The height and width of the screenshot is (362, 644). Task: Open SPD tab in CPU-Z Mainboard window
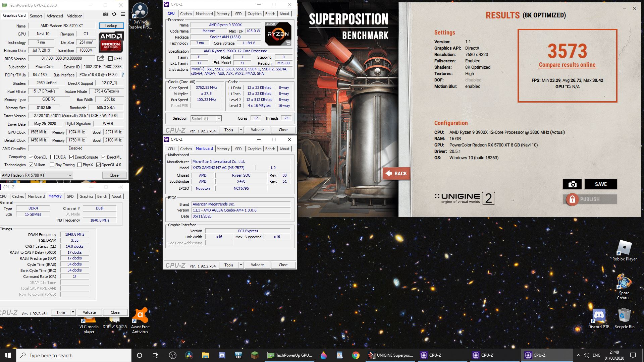click(238, 149)
